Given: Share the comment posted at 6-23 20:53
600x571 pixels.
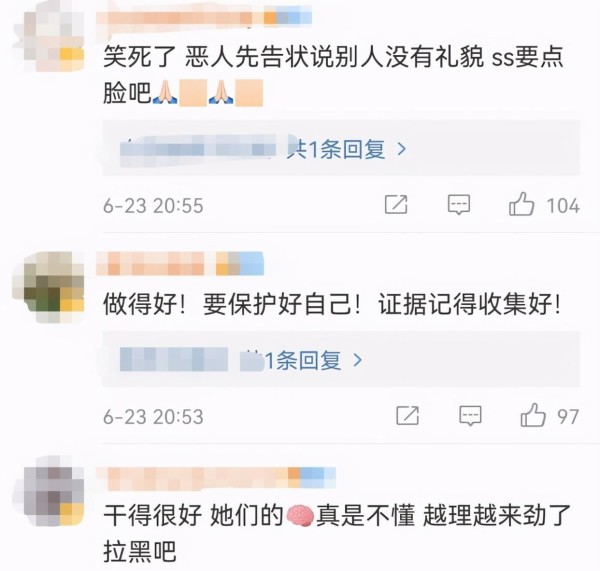Looking at the screenshot, I should click(x=408, y=416).
